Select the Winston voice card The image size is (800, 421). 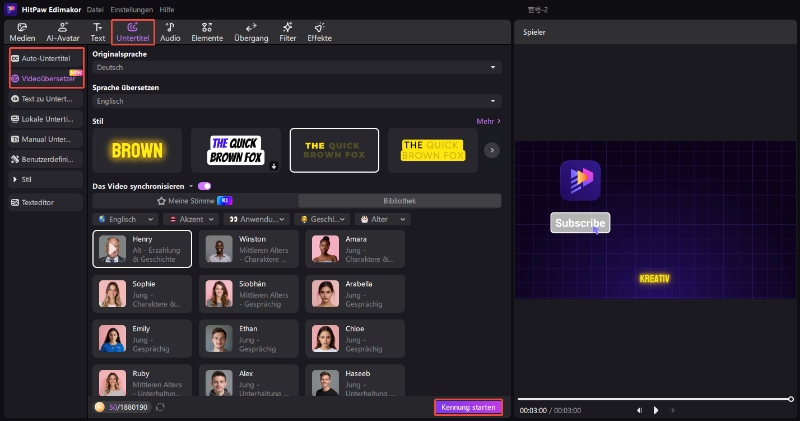click(250, 248)
